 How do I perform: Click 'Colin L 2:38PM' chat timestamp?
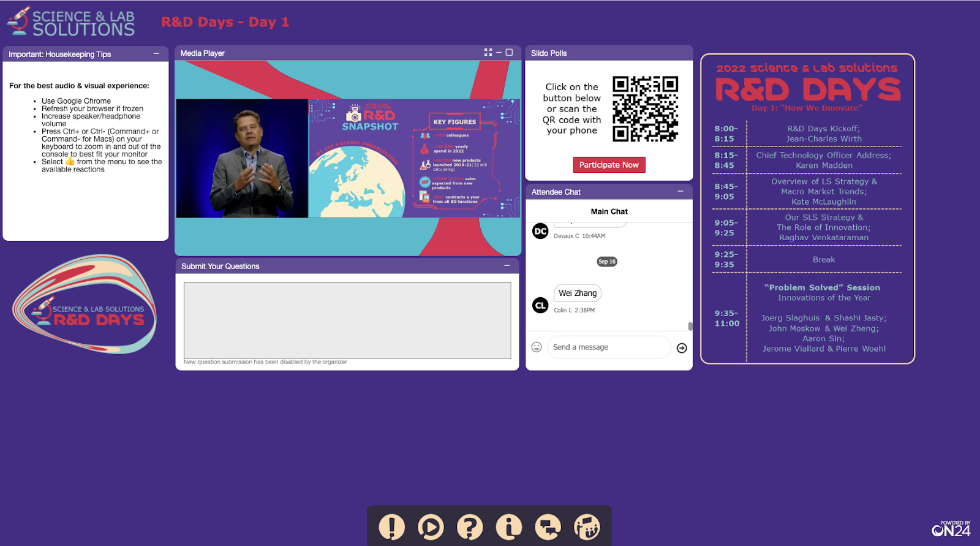pos(574,310)
